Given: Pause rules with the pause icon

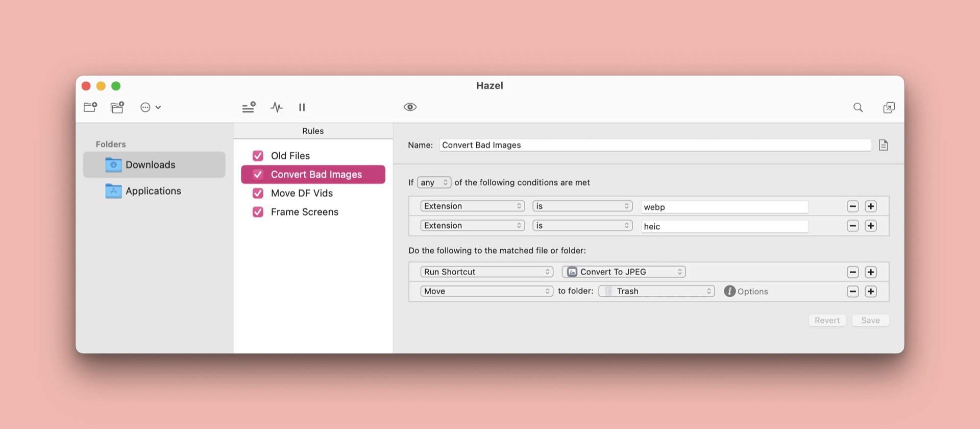Looking at the screenshot, I should [x=302, y=107].
